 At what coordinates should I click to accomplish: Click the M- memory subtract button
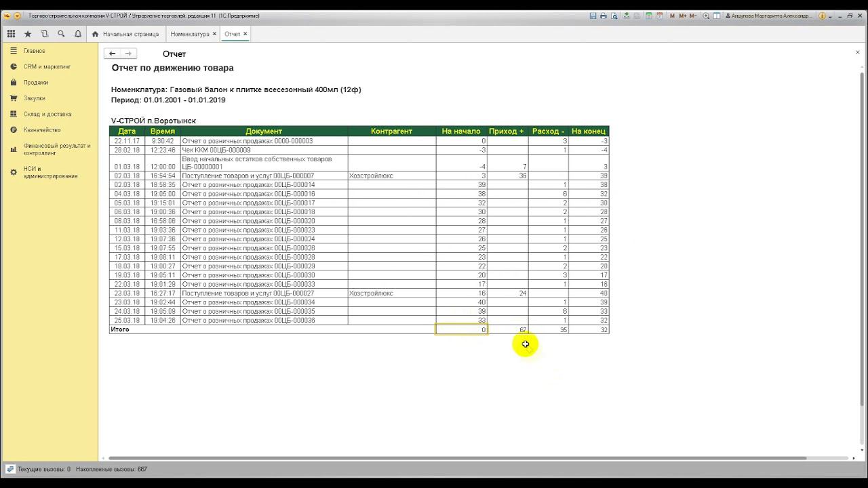pyautogui.click(x=694, y=16)
